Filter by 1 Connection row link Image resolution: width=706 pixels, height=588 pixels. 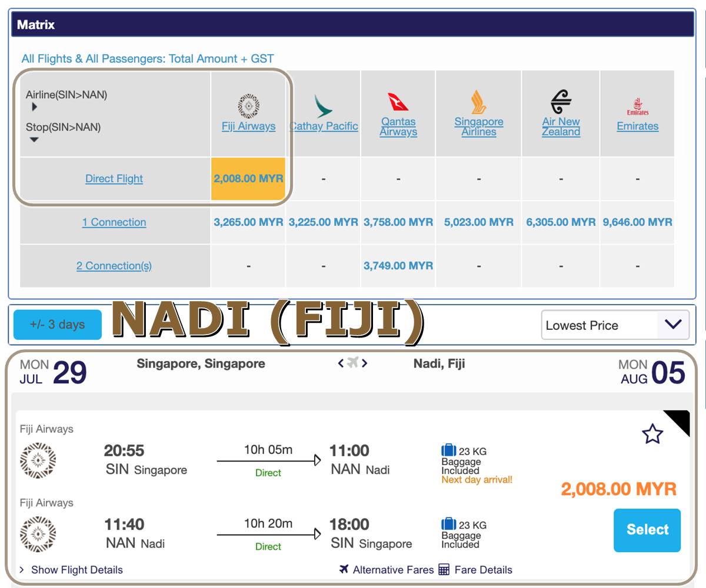(x=114, y=222)
